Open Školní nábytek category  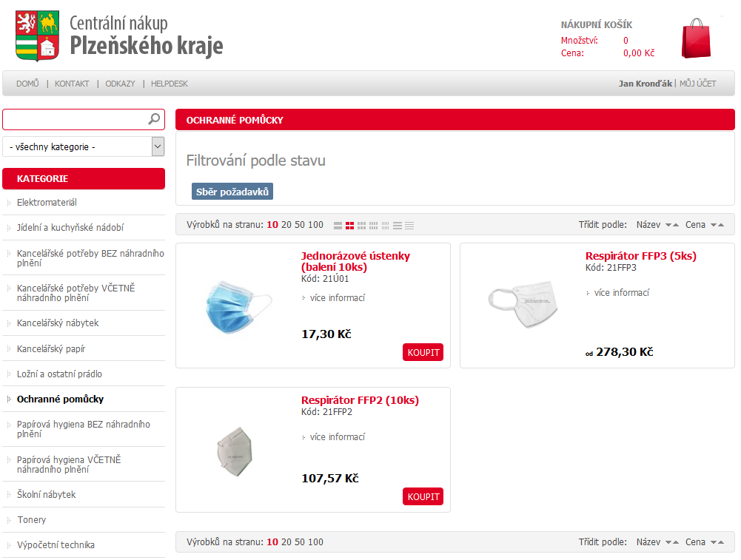47,494
